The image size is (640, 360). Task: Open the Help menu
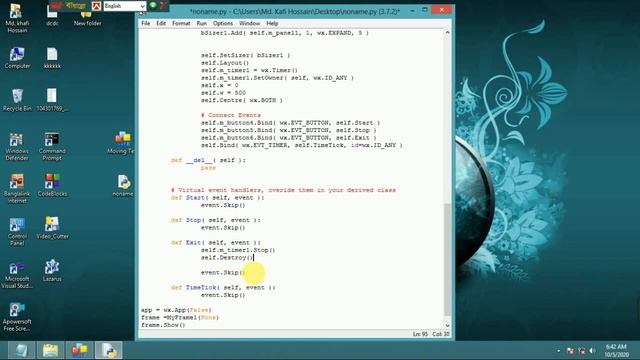(272, 23)
